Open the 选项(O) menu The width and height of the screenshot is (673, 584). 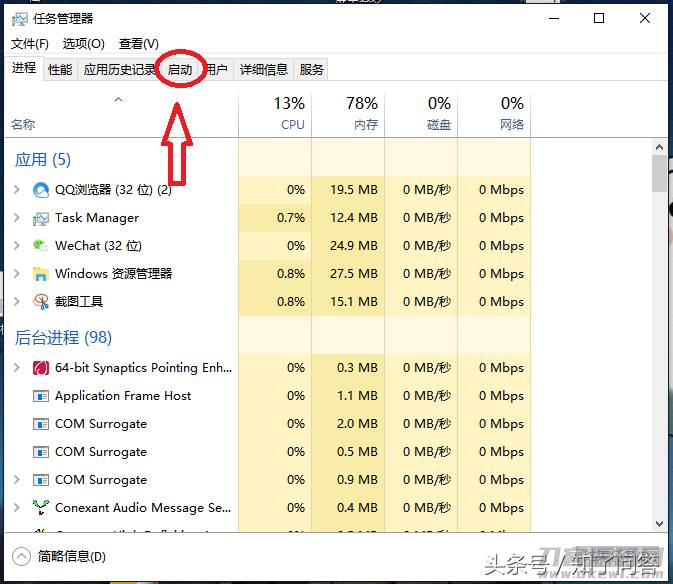coord(84,44)
